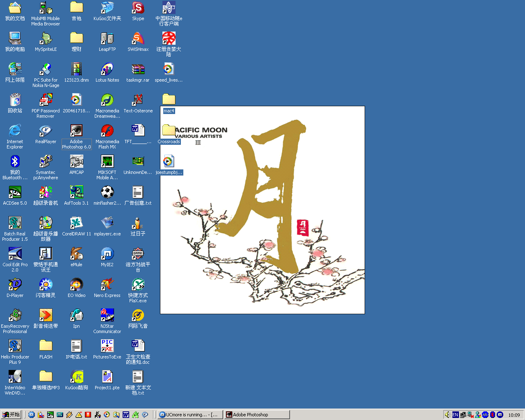Viewport: 525px width, 420px height.
Task: Select the 网上邻居 network icon
Action: pos(15,73)
